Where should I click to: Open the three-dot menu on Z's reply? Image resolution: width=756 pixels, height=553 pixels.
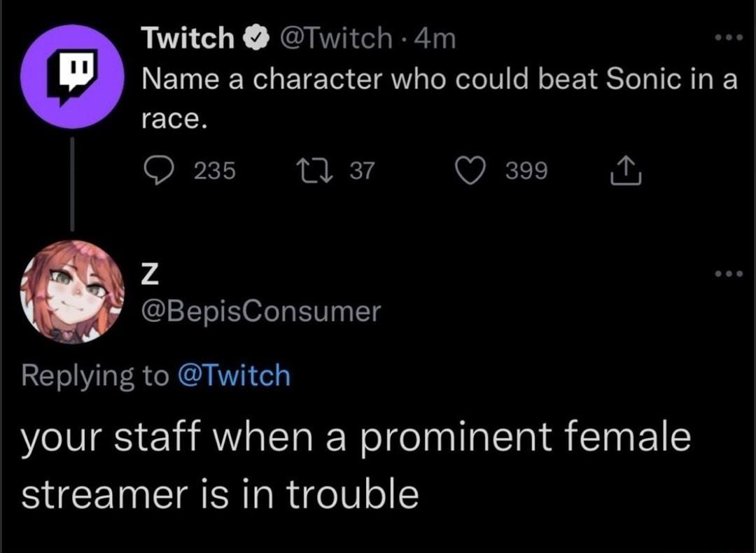tap(729, 275)
